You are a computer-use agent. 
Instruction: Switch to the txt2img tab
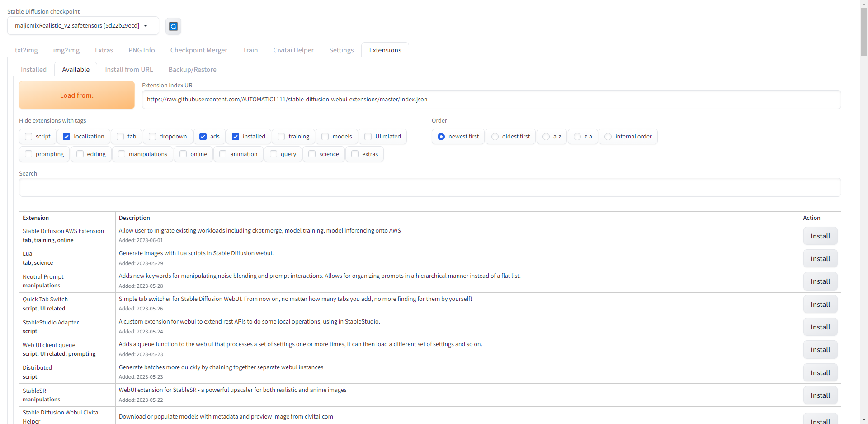26,50
